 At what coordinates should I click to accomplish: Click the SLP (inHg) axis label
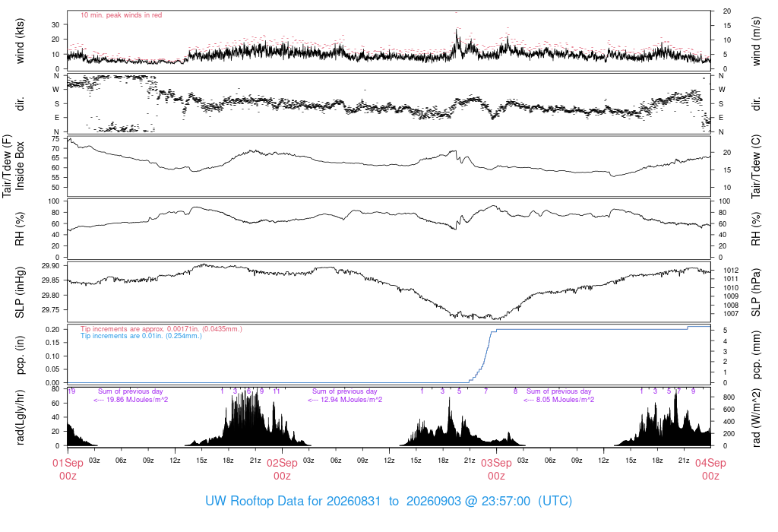pos(20,293)
